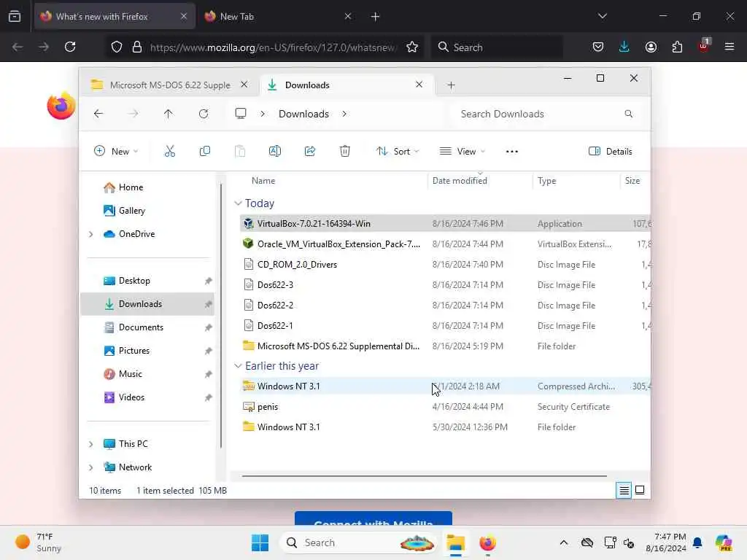Open the See more three-dots menu
747x560 pixels.
(x=511, y=152)
